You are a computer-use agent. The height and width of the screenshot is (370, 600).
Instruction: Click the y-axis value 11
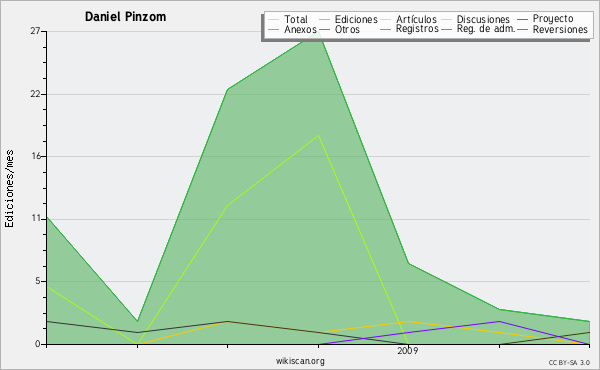(x=36, y=218)
